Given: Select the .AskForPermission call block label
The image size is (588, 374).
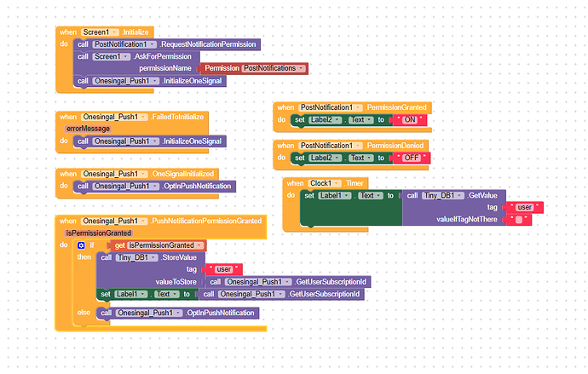Looking at the screenshot, I should click(163, 56).
